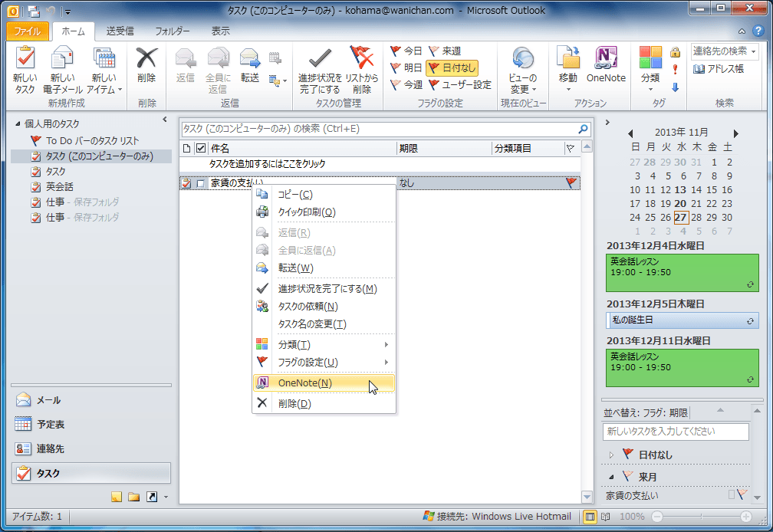This screenshot has width=773, height=532.
Task: Open the Mail (メール) navigation pane
Action: click(x=91, y=400)
